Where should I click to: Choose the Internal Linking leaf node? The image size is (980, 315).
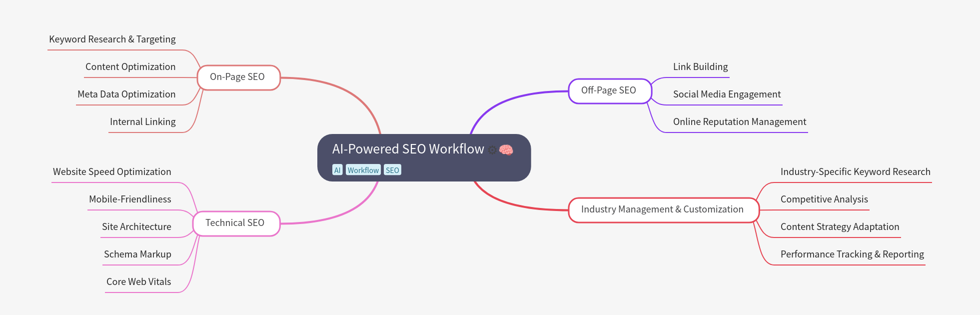point(143,122)
